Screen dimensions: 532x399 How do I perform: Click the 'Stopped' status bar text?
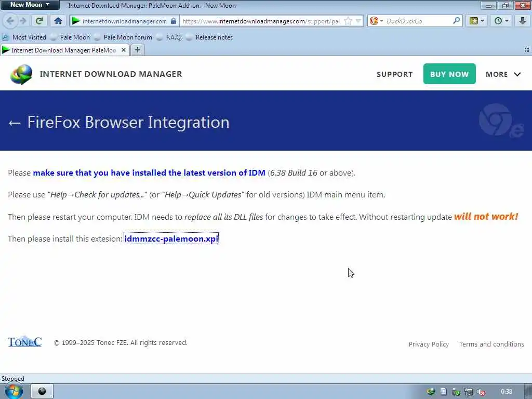click(13, 379)
